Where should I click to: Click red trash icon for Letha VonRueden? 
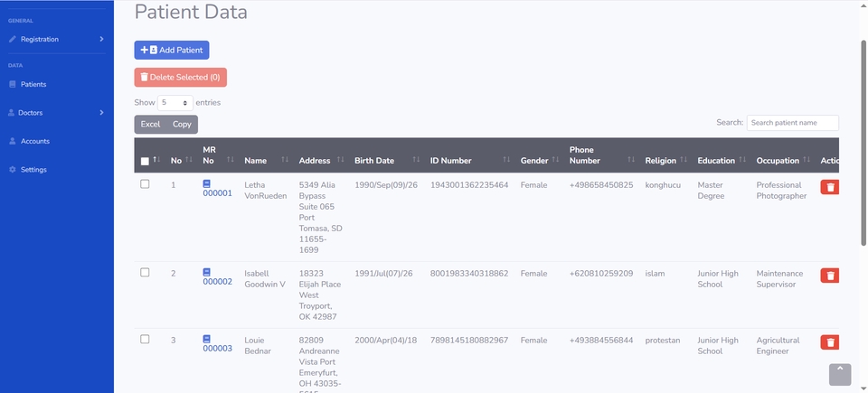coord(829,187)
